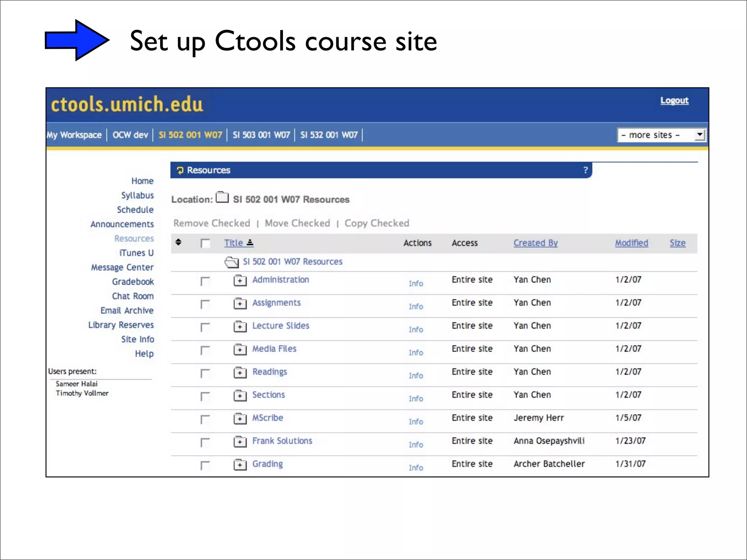Open Email Archive in the sidebar
This screenshot has height=560, width=747.
(127, 310)
